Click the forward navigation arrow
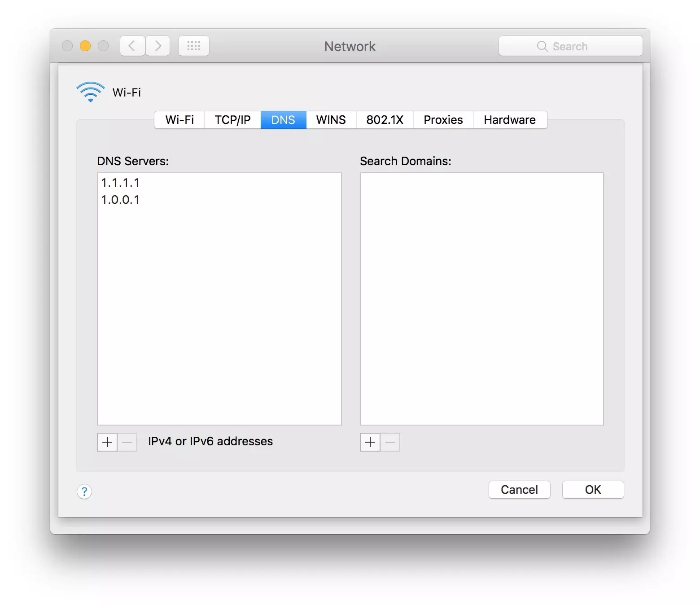Screen dimensions: 700x606 click(158, 46)
